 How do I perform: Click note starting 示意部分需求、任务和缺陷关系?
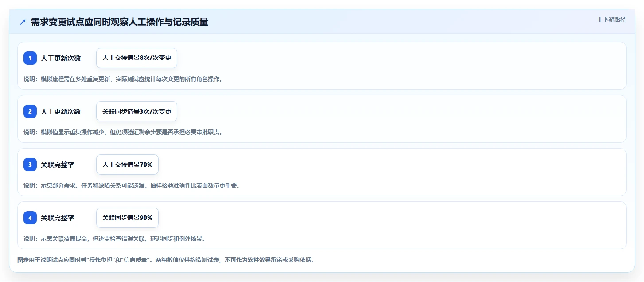pyautogui.click(x=132, y=185)
